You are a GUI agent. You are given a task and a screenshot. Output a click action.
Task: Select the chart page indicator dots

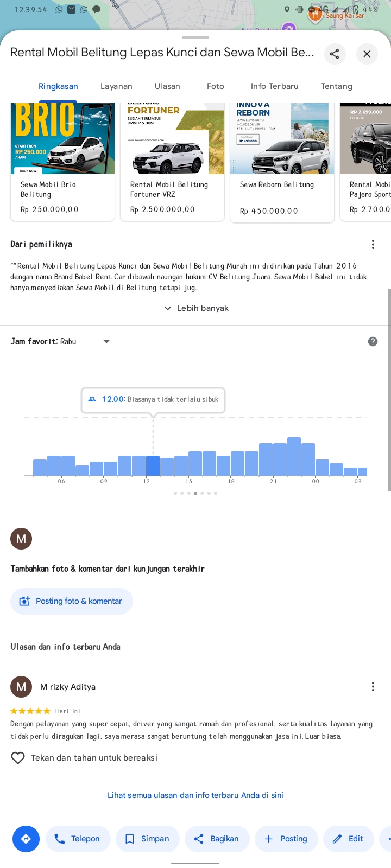coord(195,493)
